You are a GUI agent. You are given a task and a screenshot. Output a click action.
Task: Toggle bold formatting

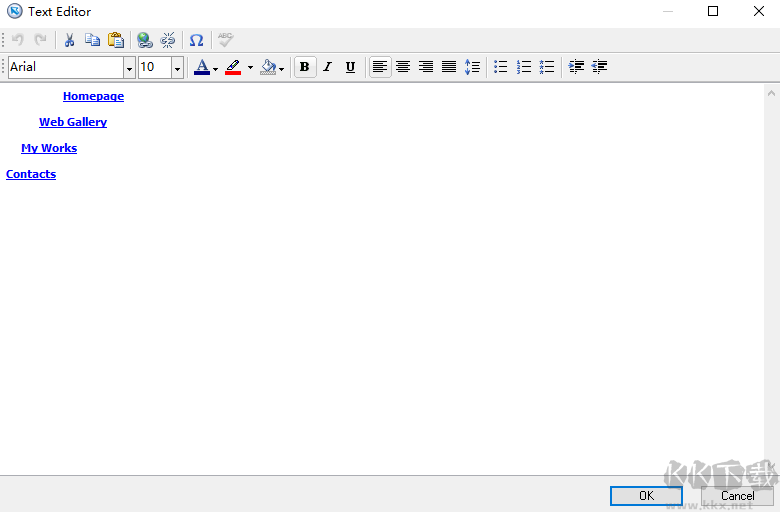click(x=305, y=67)
